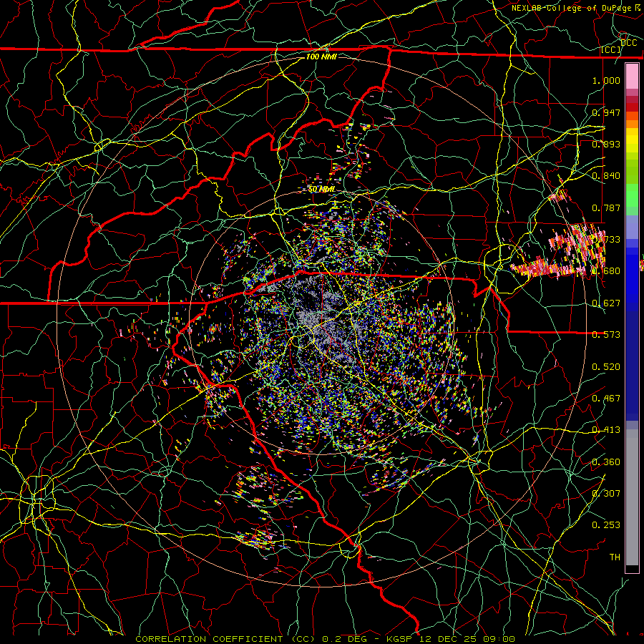
Task: Click the 0.360 scale value
Action: click(606, 462)
